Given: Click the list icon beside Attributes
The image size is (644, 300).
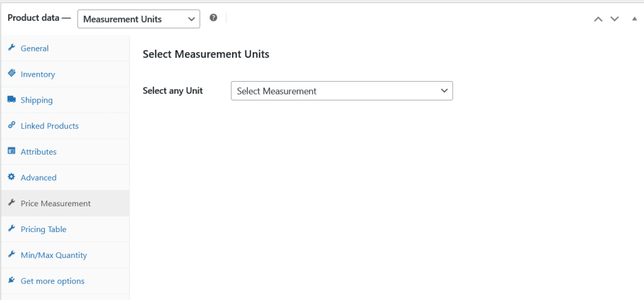Looking at the screenshot, I should 11,151.
